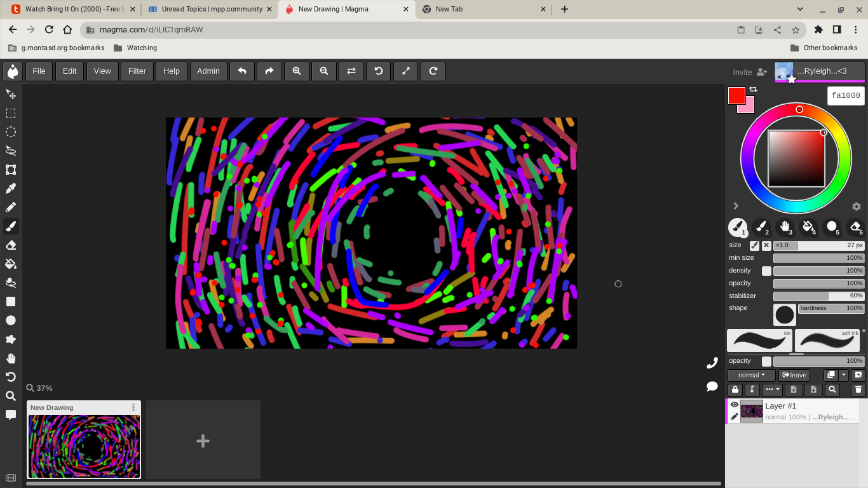Select brush slot 2
The height and width of the screenshot is (488, 868).
pos(761,227)
